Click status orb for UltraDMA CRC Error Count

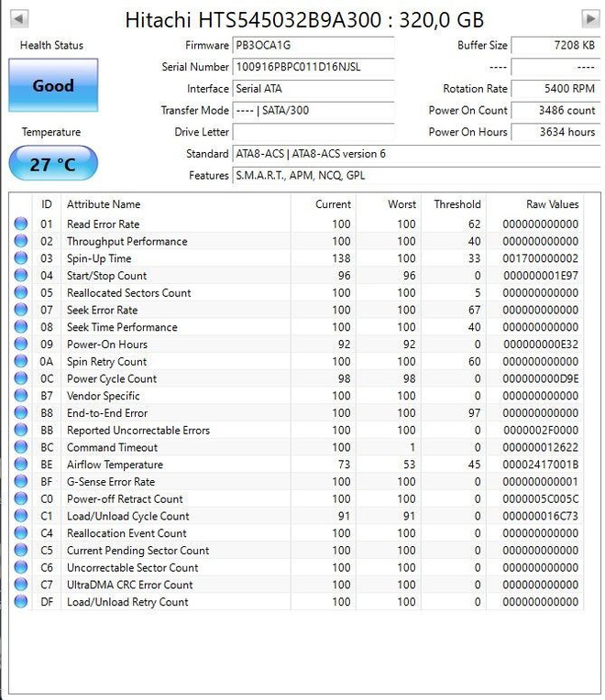[x=20, y=585]
